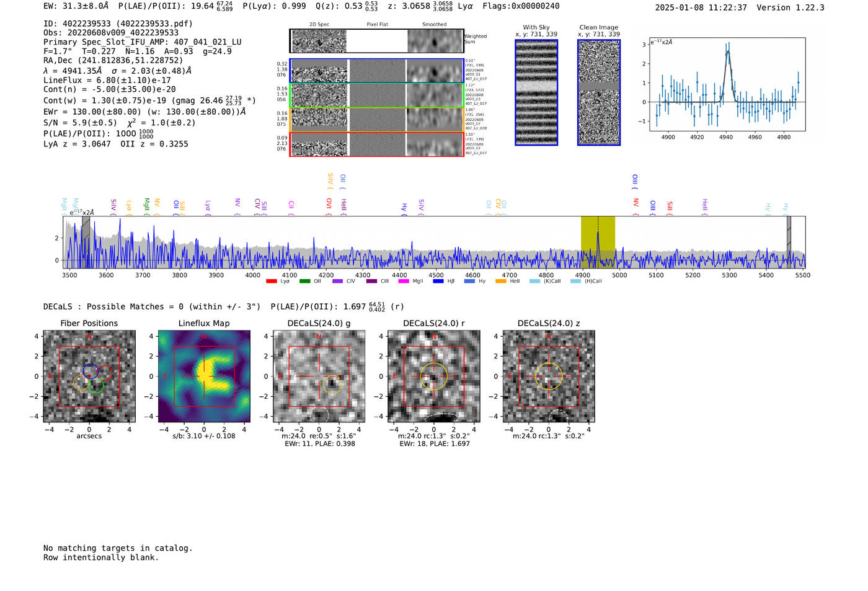Click the Gaussian emission line fit plot

(727, 84)
